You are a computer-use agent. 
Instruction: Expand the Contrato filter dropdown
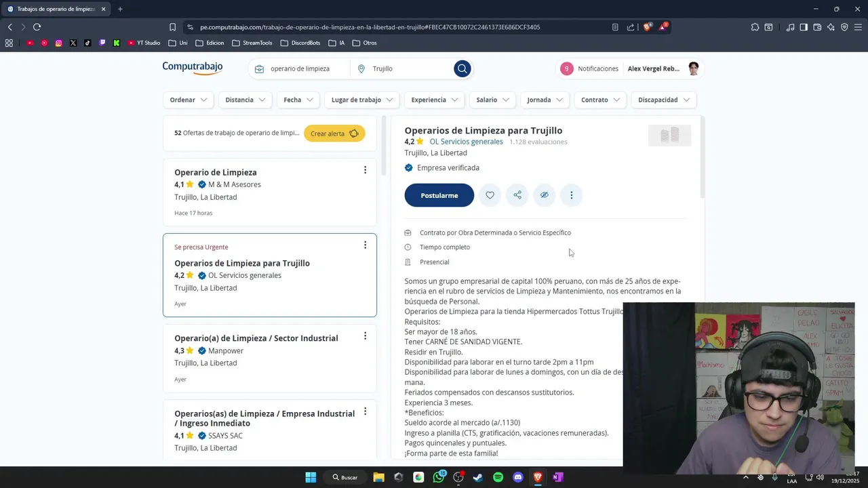coord(600,100)
